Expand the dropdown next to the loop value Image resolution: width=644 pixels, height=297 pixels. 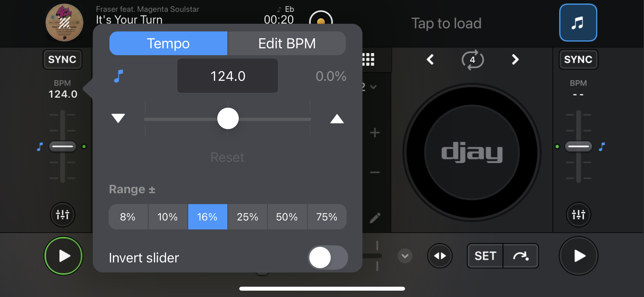(373, 87)
